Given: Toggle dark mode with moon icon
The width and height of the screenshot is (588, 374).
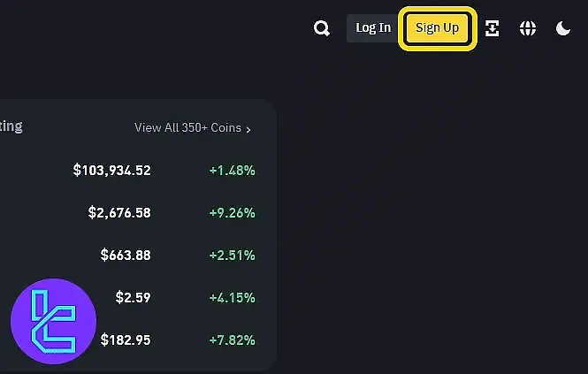Looking at the screenshot, I should 563,28.
